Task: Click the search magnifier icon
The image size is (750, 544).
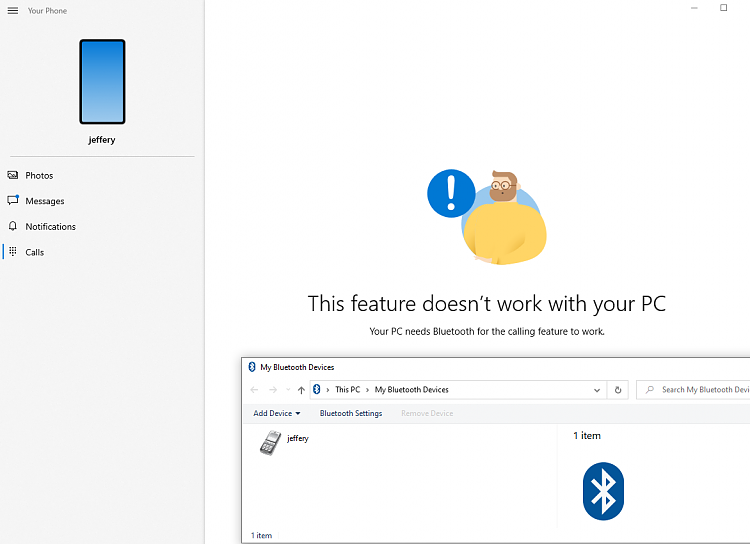Action: (x=650, y=389)
